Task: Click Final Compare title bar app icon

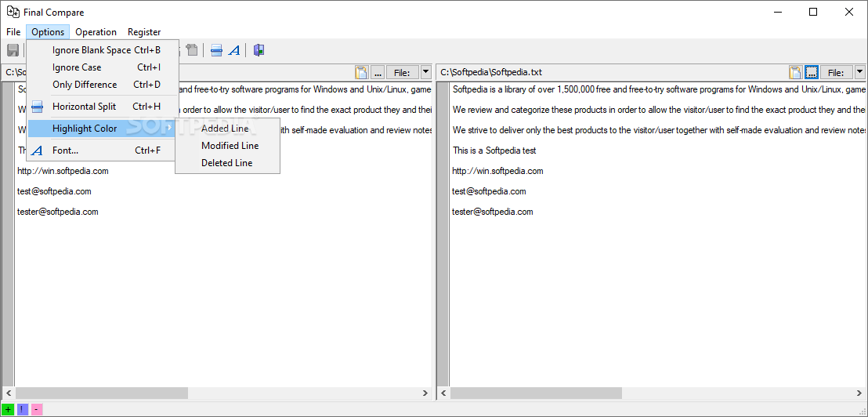Action: (x=13, y=13)
